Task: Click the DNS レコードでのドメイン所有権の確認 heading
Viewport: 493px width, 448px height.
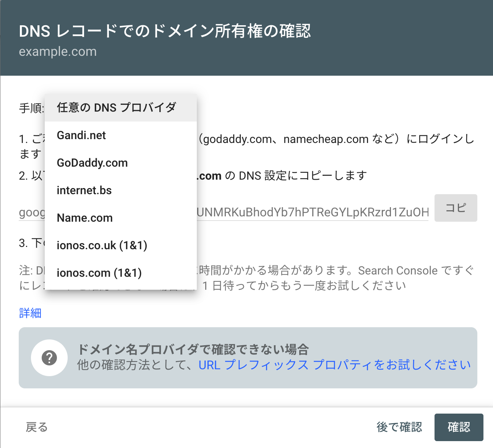Action: tap(165, 31)
